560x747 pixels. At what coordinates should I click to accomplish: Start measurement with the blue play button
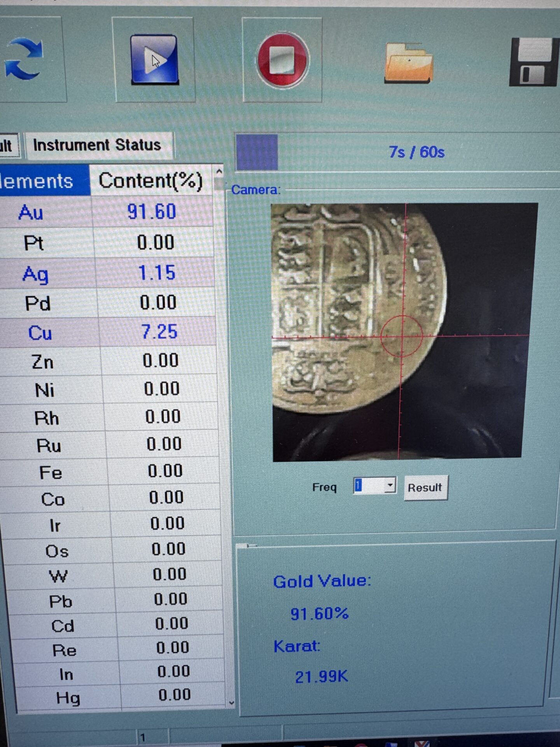154,60
